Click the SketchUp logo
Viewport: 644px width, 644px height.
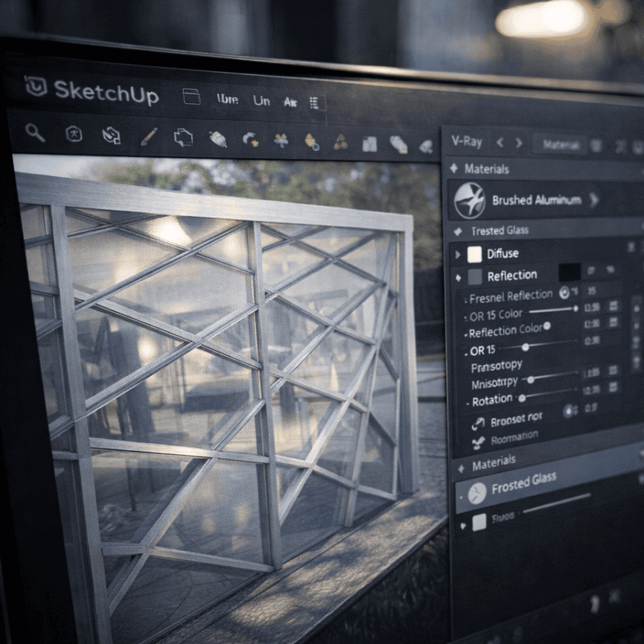point(36,86)
